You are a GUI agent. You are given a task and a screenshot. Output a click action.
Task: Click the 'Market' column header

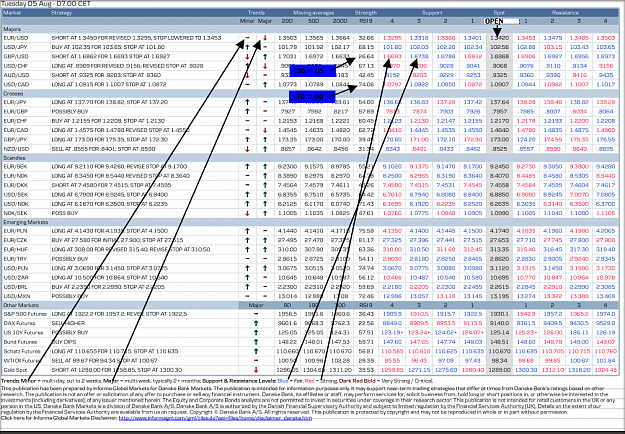click(12, 13)
